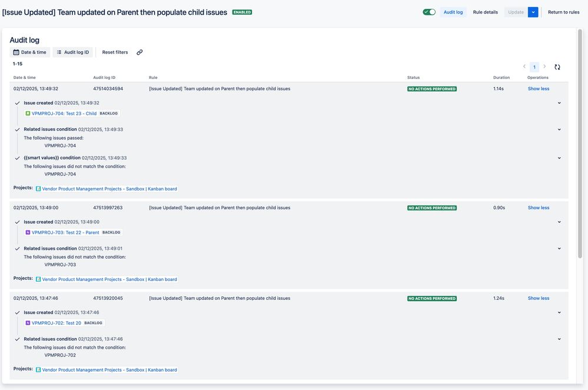Click the Status column header
This screenshot has height=390, width=588.
click(x=414, y=77)
